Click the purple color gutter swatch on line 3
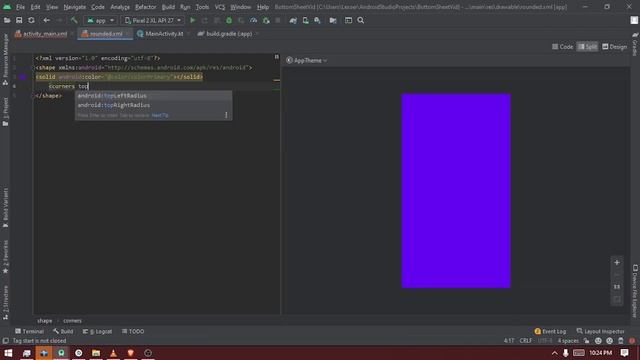 [x=23, y=77]
